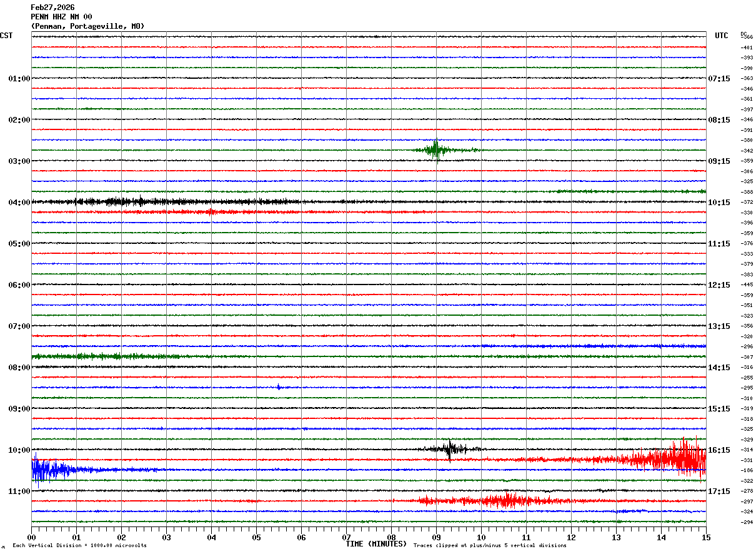
Task: Click the DC offset value -445
Action: [x=747, y=285]
